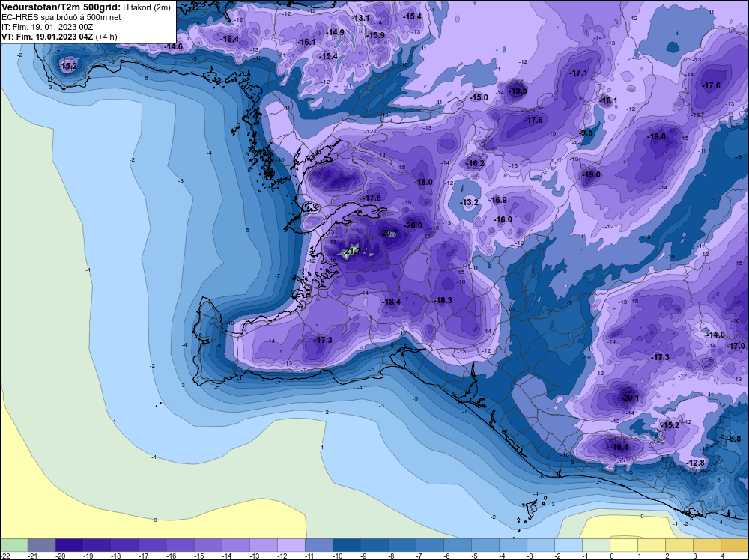Viewport: 749px width, 560px height.
Task: Click the -19.4 temperature label
Action: coord(619,448)
